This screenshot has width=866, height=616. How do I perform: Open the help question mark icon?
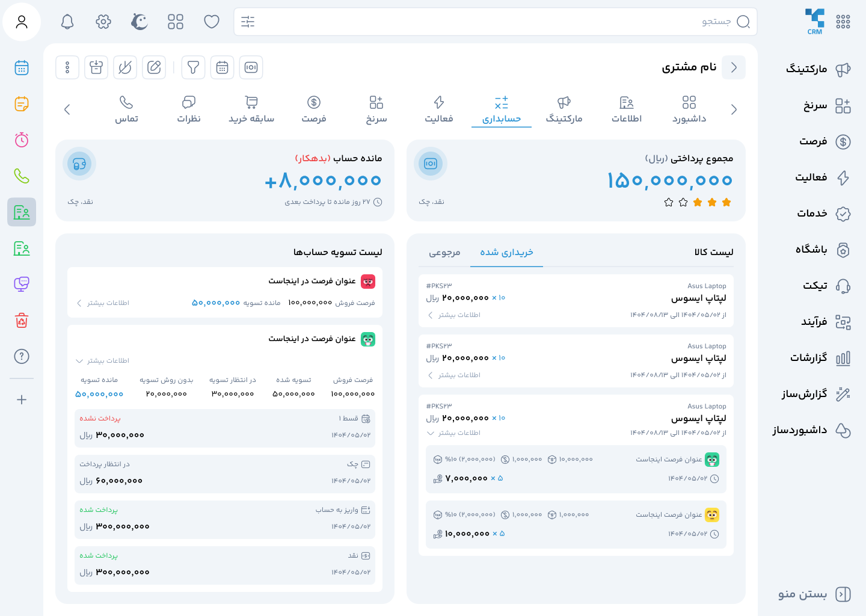click(x=22, y=357)
